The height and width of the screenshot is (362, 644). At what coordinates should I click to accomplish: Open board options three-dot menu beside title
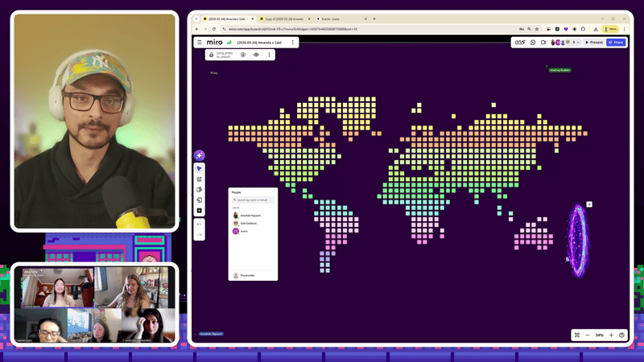click(292, 43)
